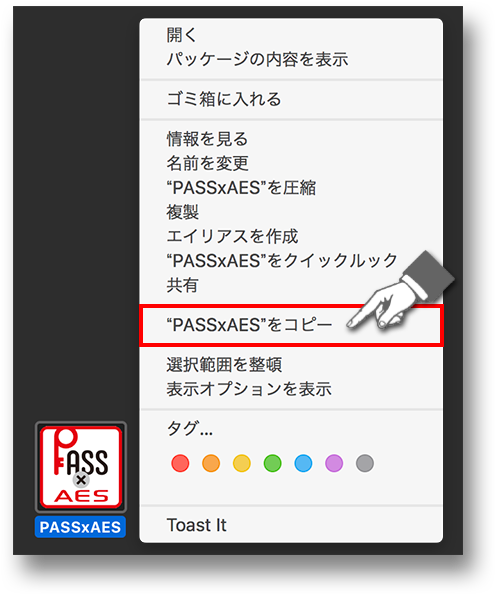The height and width of the screenshot is (596, 497).
Task: Choose the red tag color
Action: coord(180,463)
